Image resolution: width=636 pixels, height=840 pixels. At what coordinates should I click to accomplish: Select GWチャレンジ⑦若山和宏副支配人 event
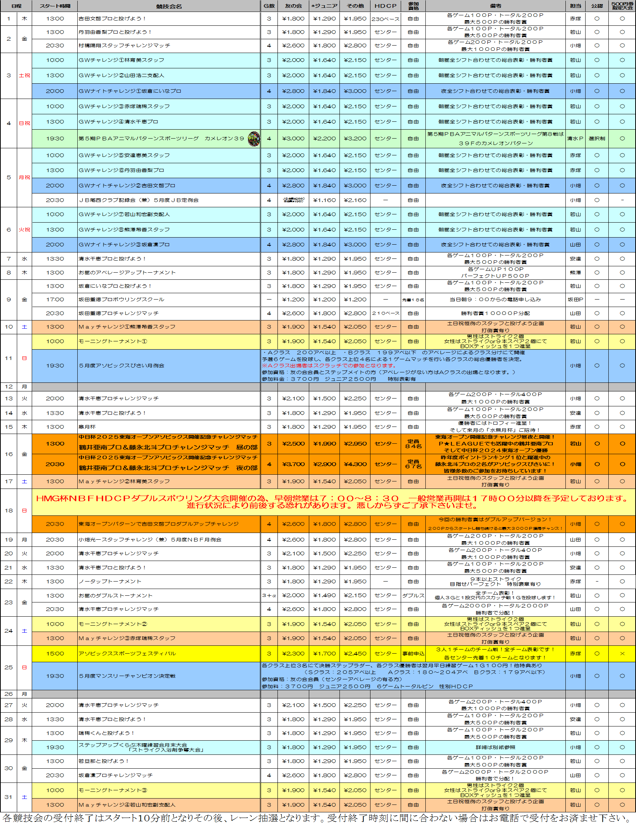point(124,214)
